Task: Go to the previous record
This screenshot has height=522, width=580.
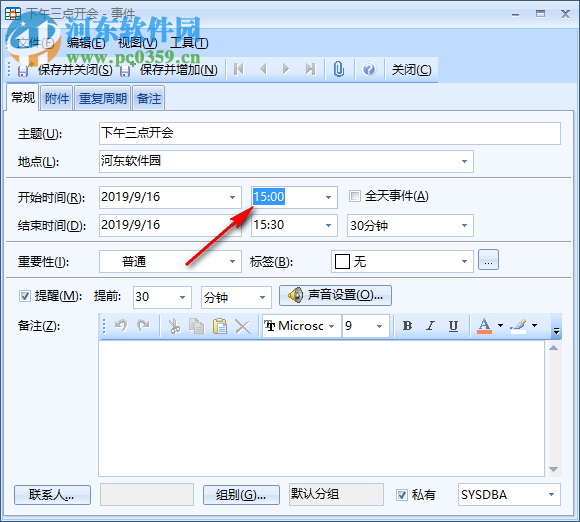Action: point(263,69)
